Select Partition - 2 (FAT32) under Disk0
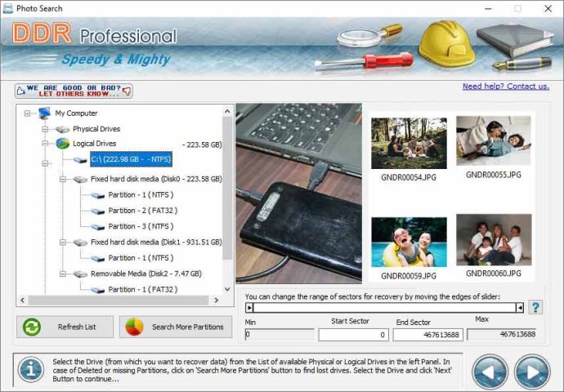564x392 pixels. coord(143,211)
